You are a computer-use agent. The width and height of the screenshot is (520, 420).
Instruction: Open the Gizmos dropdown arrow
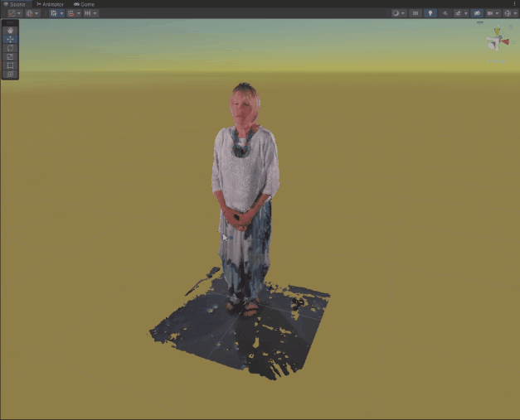click(x=515, y=13)
